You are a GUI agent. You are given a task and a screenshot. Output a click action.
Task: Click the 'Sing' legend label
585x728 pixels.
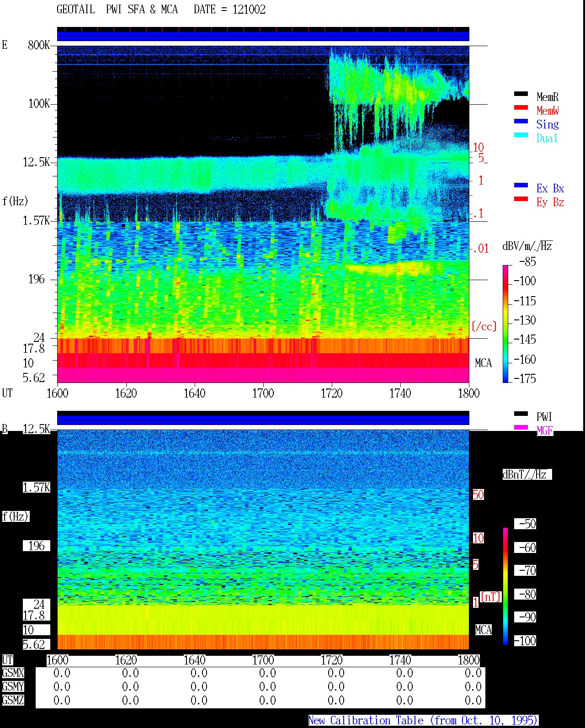pos(548,124)
